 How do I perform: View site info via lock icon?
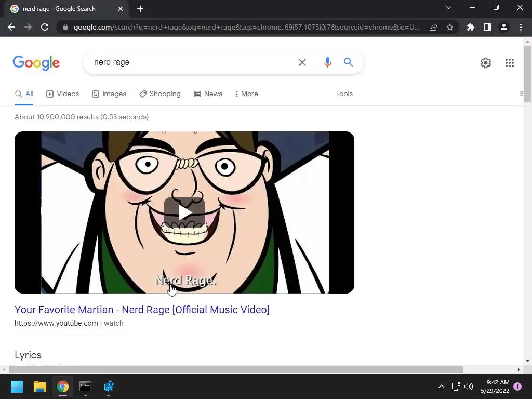[65, 27]
